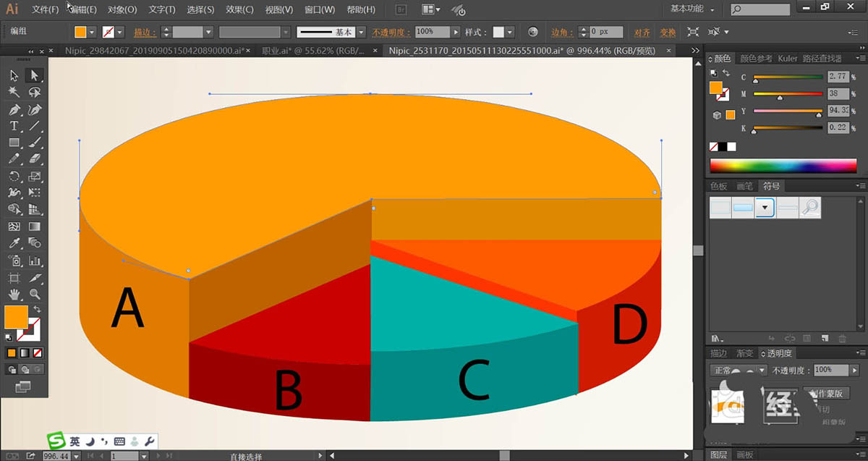Click the 边角 corner radius px field
Image resolution: width=868 pixels, height=461 pixels.
[x=606, y=32]
